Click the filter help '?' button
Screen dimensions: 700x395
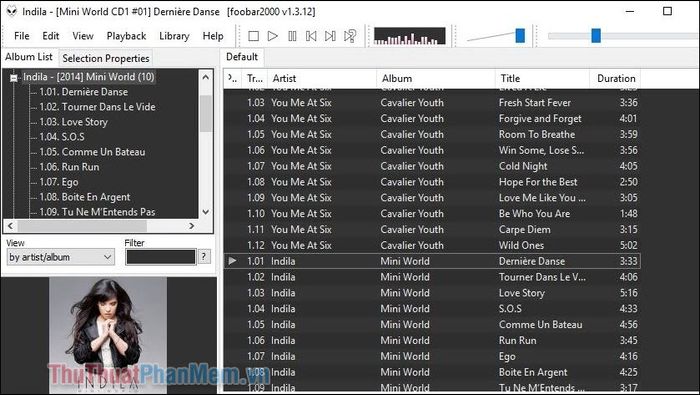tap(204, 257)
